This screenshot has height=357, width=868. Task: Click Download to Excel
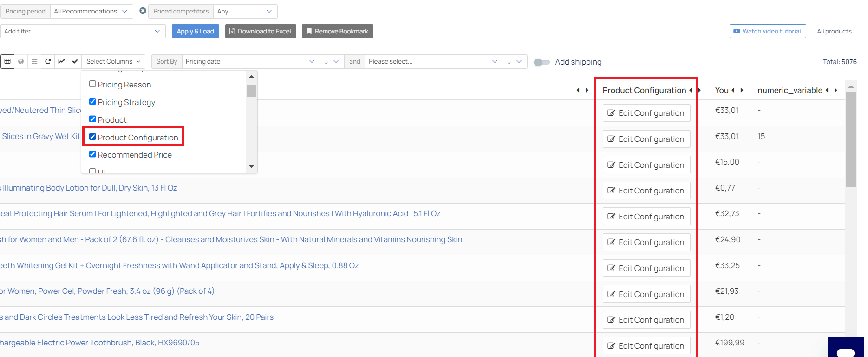click(261, 31)
